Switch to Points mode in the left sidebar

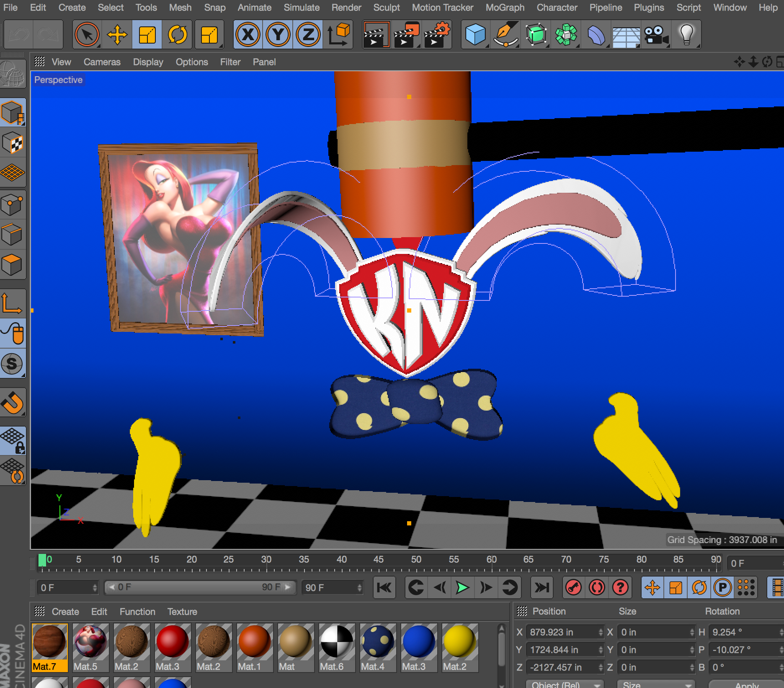click(13, 205)
